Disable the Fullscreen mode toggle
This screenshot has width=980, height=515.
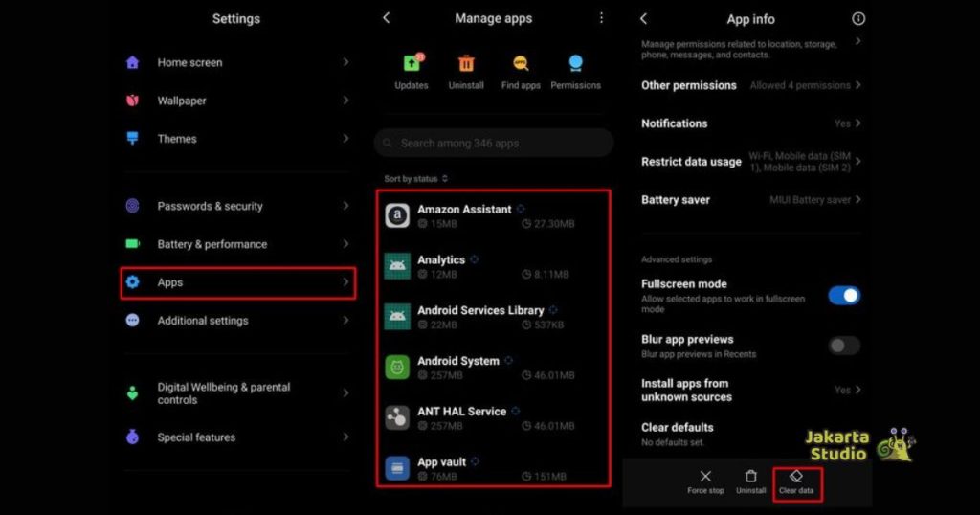[843, 296]
